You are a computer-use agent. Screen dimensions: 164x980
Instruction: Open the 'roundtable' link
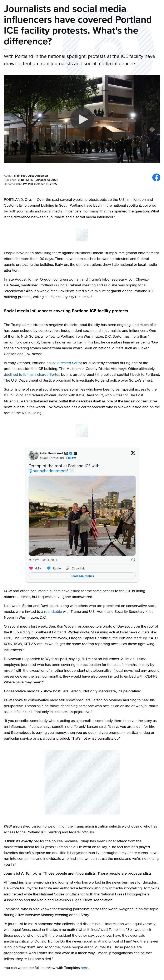coord(53,611)
